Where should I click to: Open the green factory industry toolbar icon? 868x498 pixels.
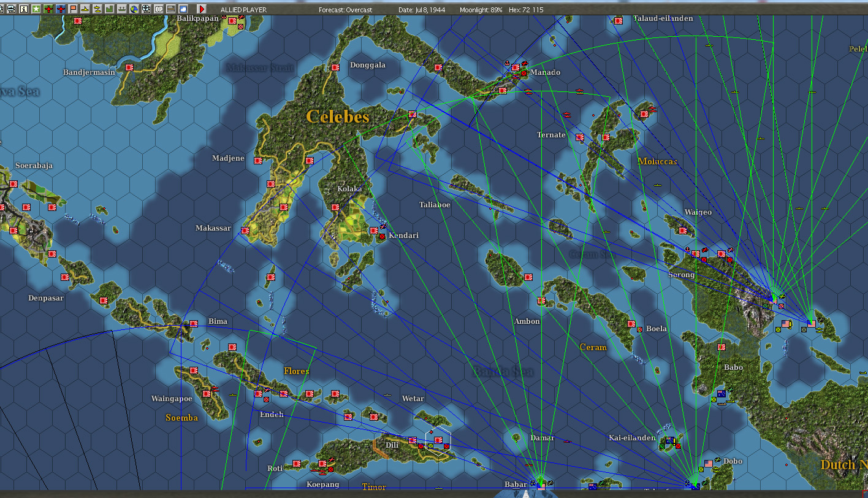(x=110, y=9)
